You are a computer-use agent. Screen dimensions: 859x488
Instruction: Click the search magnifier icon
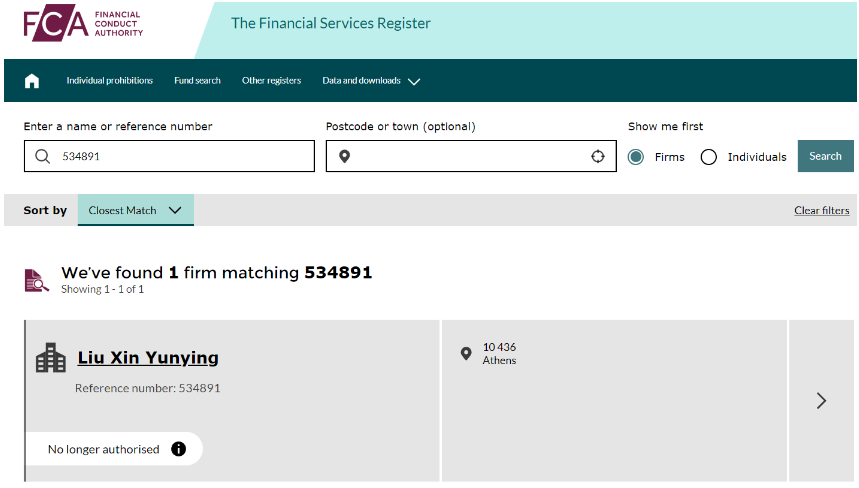(x=42, y=156)
